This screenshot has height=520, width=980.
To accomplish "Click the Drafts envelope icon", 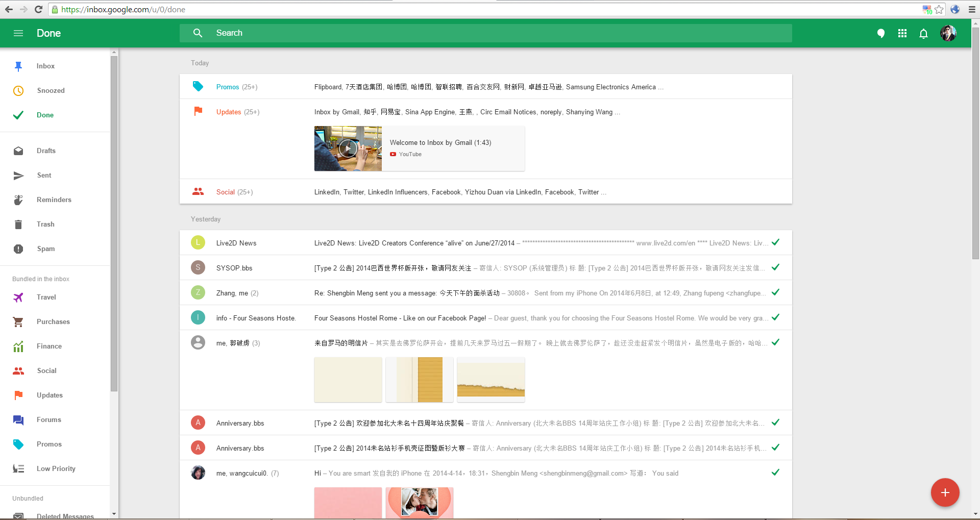I will tap(18, 151).
